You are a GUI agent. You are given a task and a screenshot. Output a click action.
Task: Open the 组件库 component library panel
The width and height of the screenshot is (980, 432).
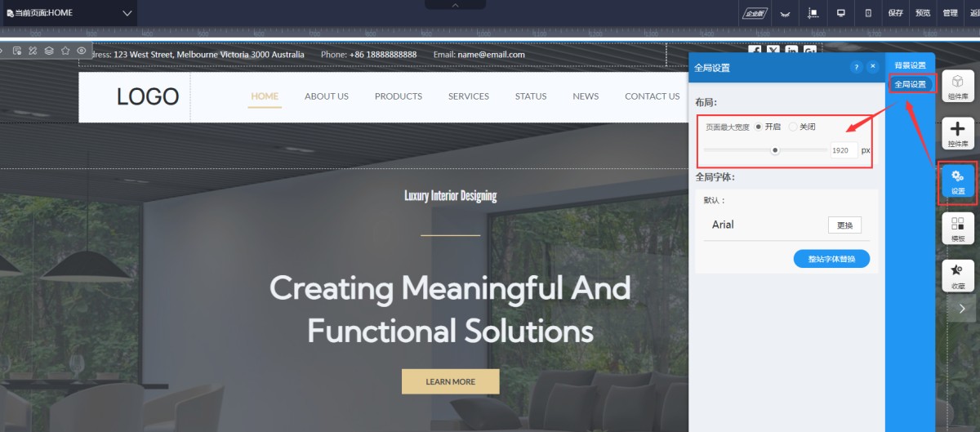point(958,86)
